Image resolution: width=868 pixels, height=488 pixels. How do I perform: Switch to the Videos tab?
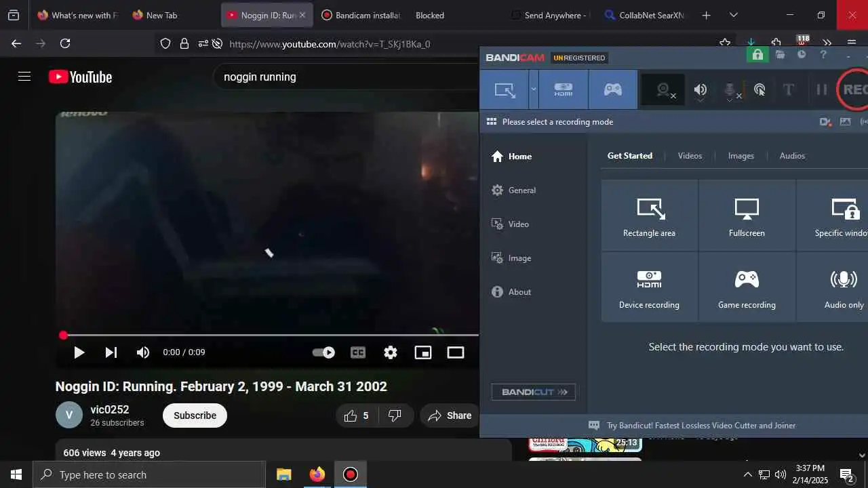pos(690,156)
